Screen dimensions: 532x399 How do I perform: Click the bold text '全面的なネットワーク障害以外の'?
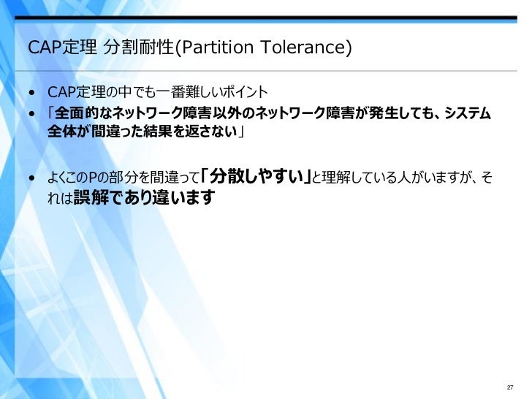pos(154,113)
